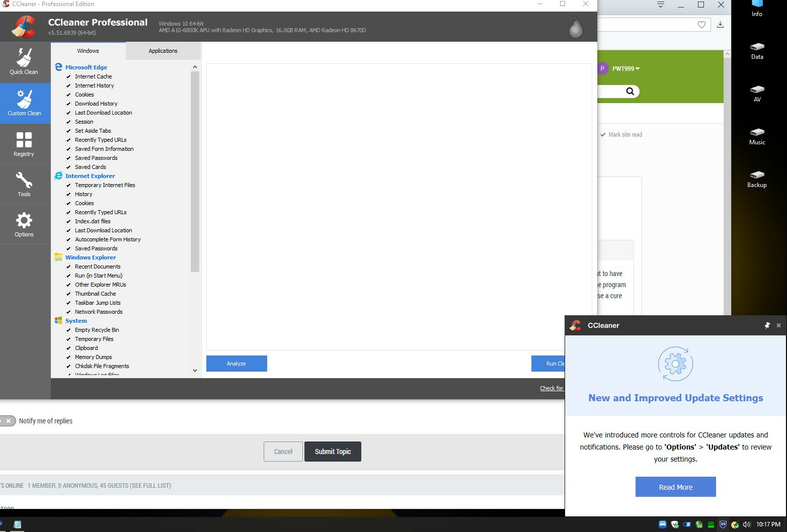Cancel the forum topic

click(x=283, y=452)
